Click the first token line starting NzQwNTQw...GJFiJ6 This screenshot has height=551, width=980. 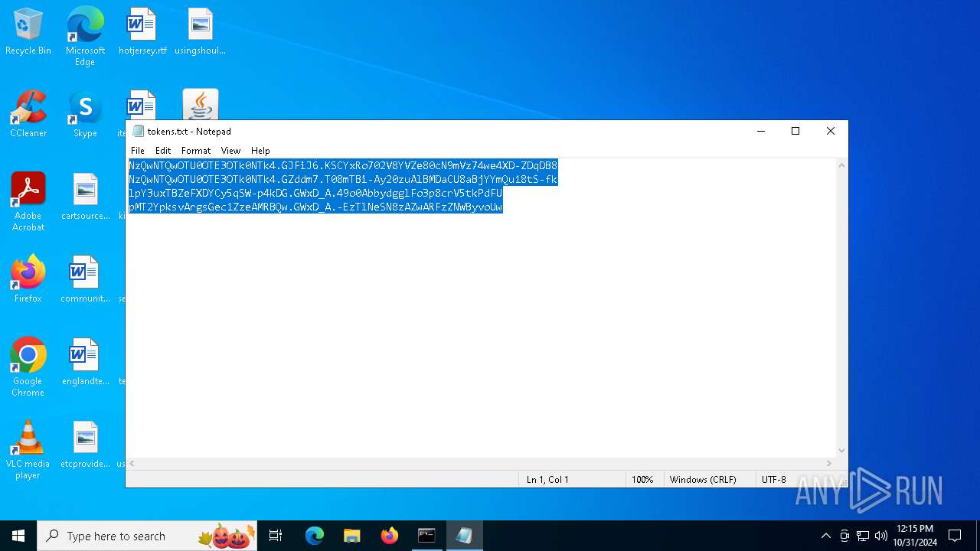point(343,165)
